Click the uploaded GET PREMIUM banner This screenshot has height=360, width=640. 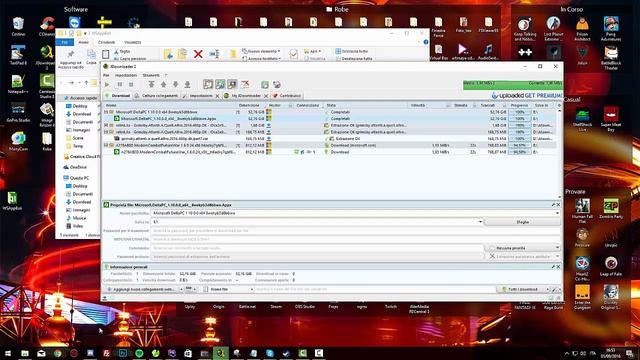[x=526, y=96]
